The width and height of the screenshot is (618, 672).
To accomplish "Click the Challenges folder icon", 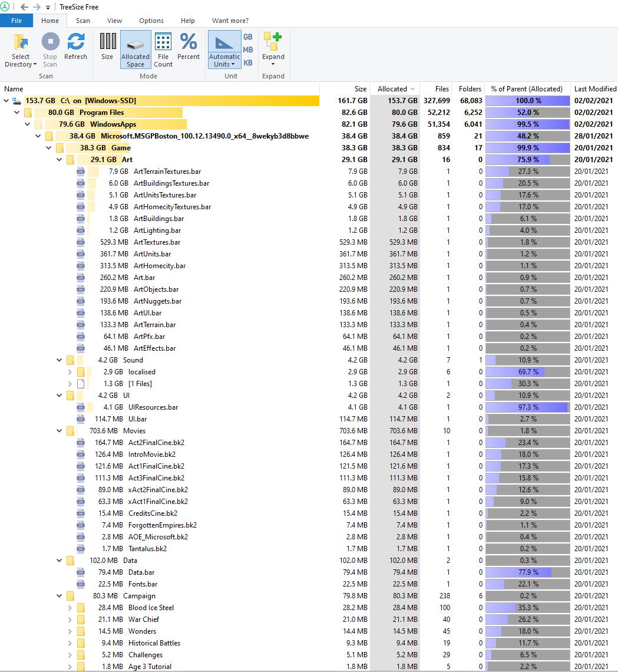I will 81,655.
